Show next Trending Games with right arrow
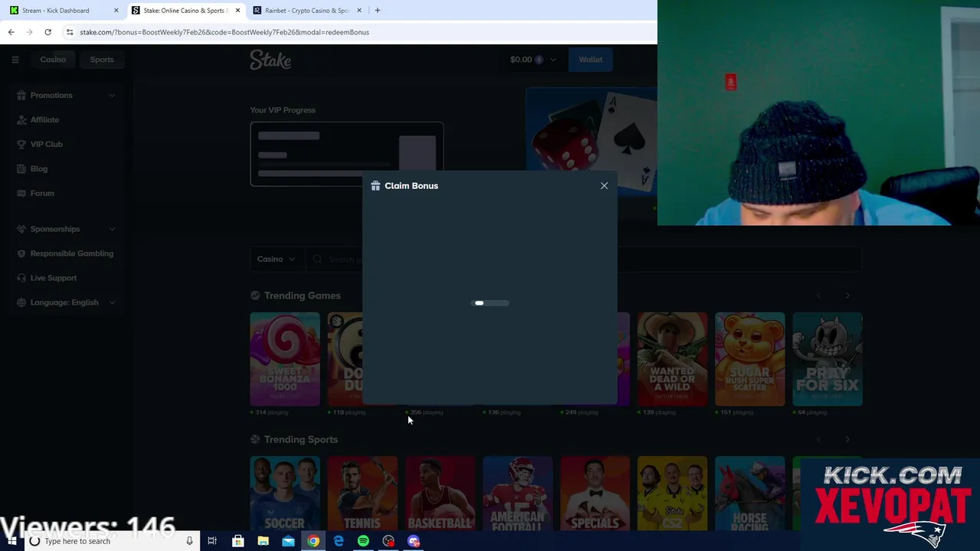The image size is (980, 551). 847,295
